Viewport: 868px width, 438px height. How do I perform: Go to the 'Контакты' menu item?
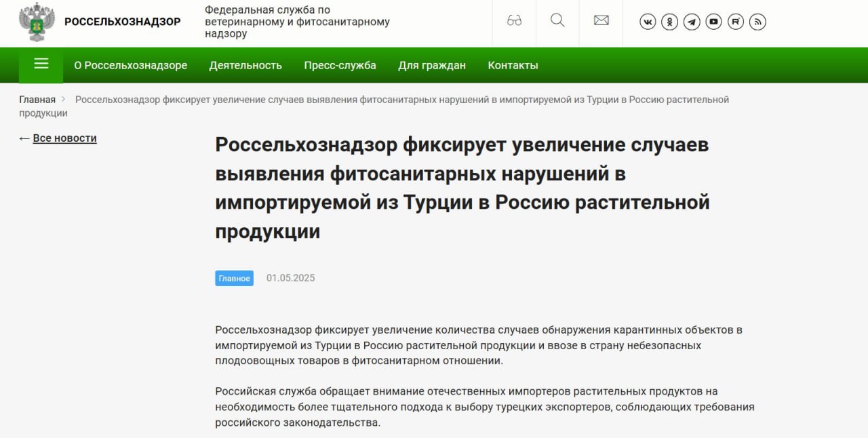[x=513, y=66]
